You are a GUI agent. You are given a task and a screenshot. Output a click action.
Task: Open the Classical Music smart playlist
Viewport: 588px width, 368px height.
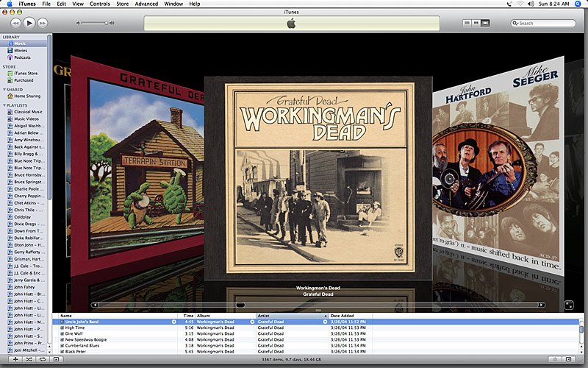coord(24,112)
